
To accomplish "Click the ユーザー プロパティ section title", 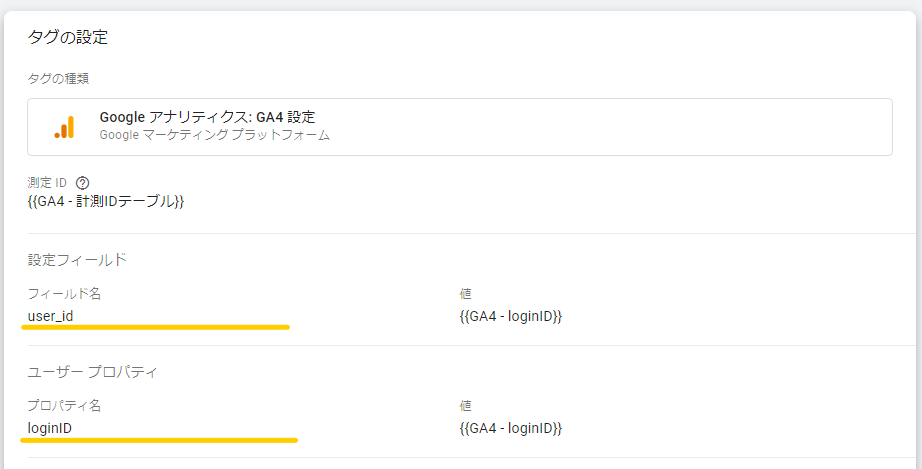I will pyautogui.click(x=92, y=372).
